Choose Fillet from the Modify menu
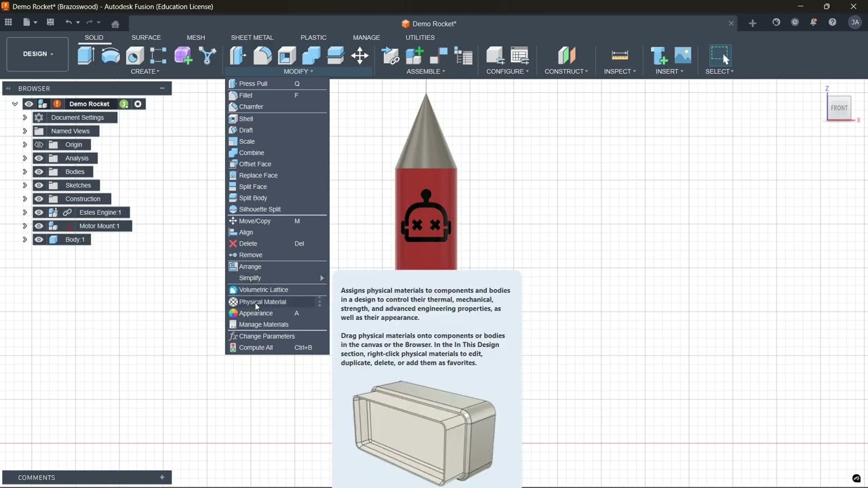This screenshot has width=868, height=488. (277, 96)
